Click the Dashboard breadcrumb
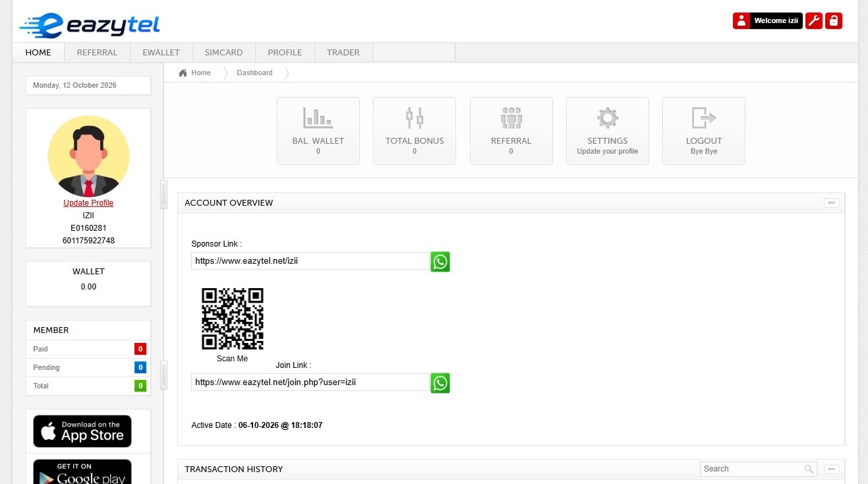Viewport: 868px width, 484px height. (254, 73)
